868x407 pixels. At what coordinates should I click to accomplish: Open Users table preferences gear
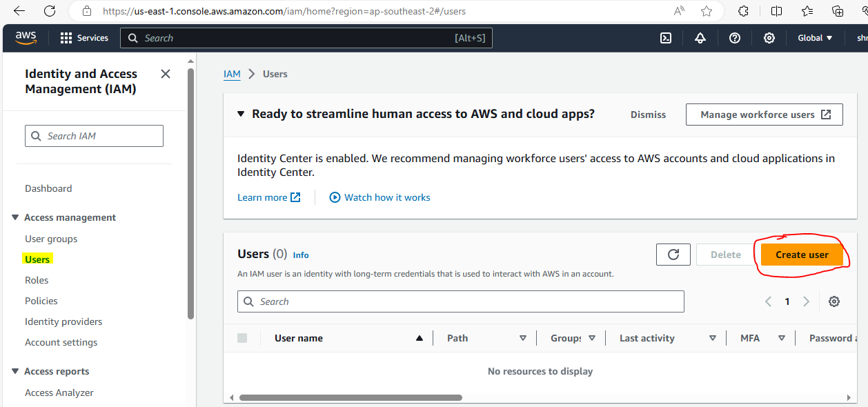[x=834, y=301]
